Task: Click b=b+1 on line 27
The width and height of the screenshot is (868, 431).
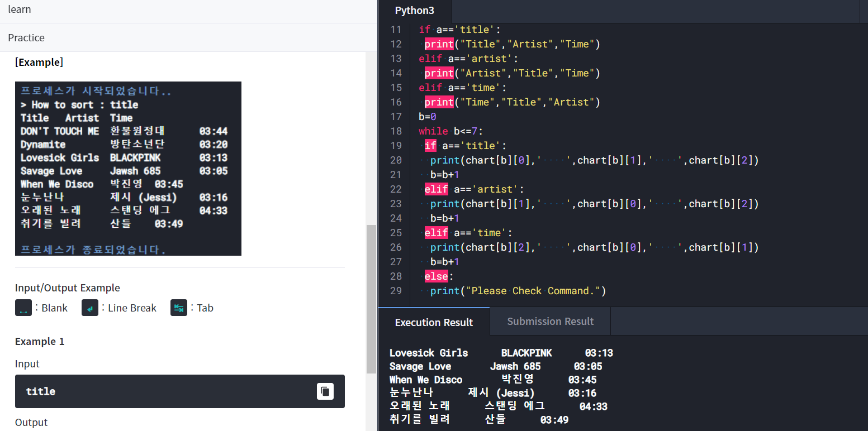Action: click(445, 262)
